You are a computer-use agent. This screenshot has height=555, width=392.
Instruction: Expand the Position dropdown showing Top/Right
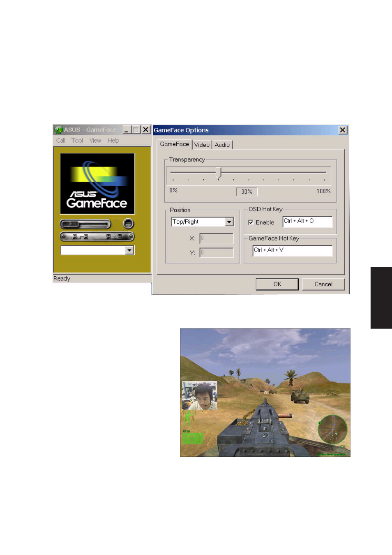click(229, 222)
